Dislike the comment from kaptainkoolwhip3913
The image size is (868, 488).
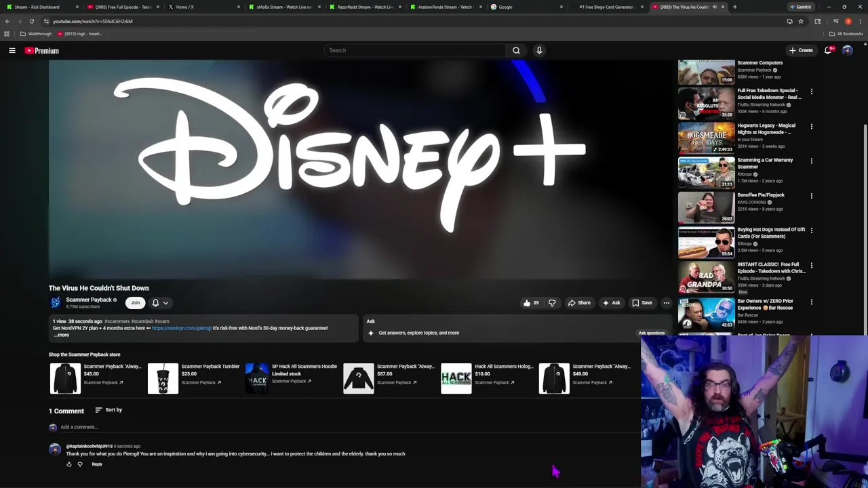(80, 464)
